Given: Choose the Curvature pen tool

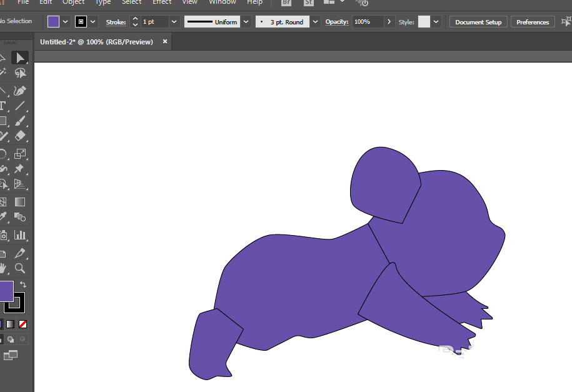Looking at the screenshot, I should [x=20, y=90].
